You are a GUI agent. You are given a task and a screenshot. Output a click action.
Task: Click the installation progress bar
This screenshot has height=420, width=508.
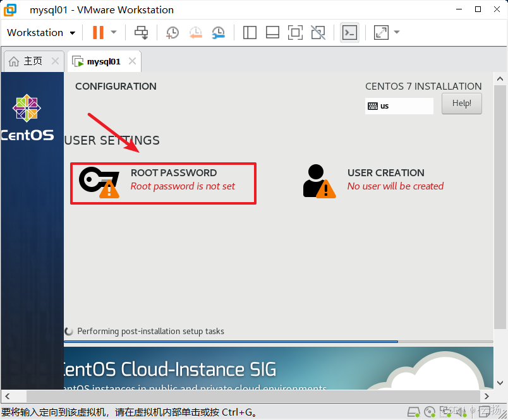(x=278, y=341)
